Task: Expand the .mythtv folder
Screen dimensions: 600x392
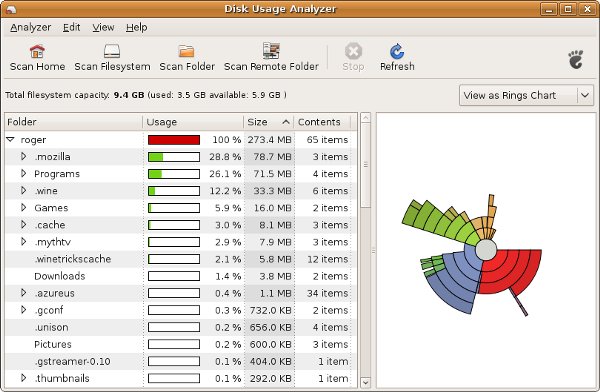Action: (24, 242)
